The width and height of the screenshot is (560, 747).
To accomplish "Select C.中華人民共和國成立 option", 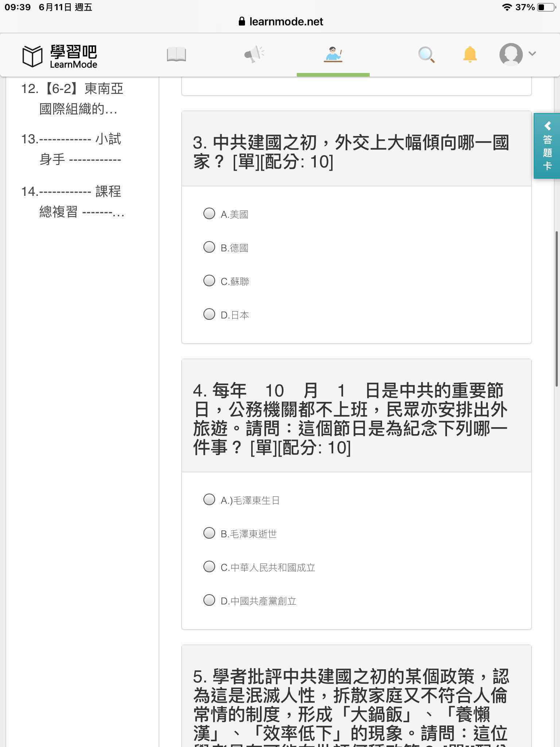I will click(x=209, y=567).
